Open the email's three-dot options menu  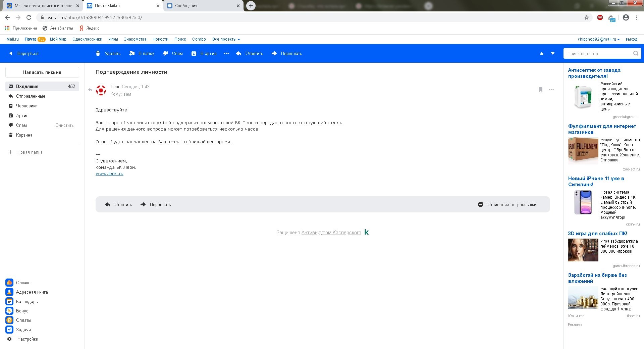point(551,90)
